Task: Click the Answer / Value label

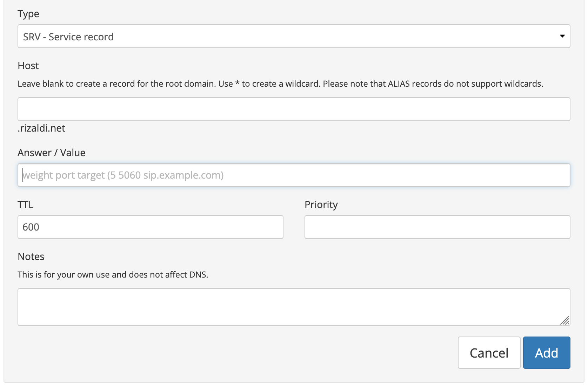Action: pyautogui.click(x=52, y=152)
